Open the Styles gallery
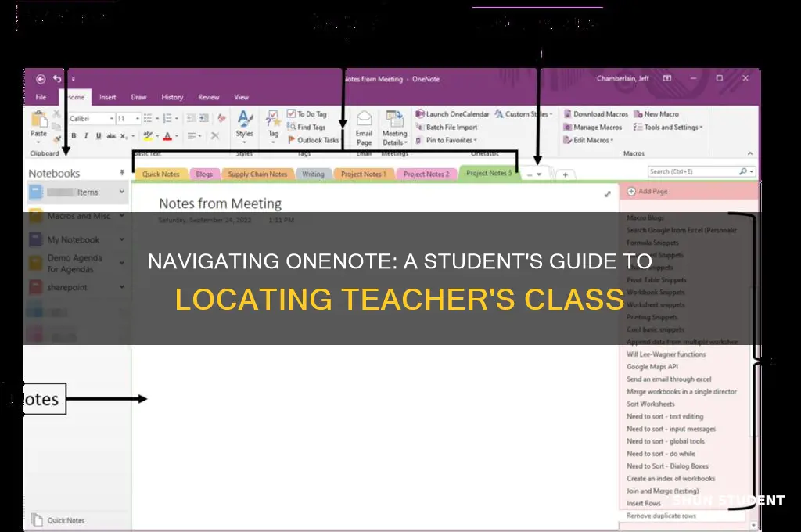Screen dimensions: 801x532 pos(245,124)
